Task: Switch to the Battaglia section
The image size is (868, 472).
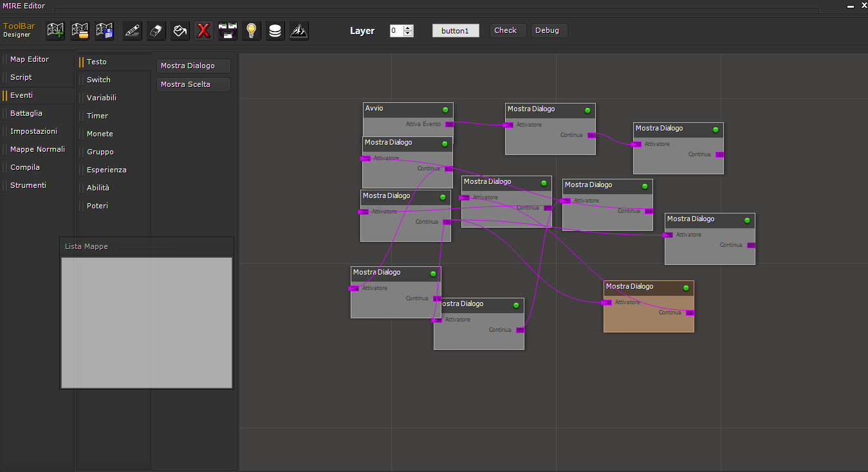Action: coord(26,113)
